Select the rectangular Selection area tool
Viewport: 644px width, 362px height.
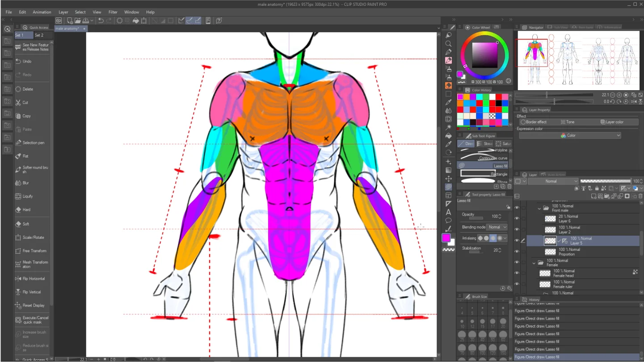point(448,94)
